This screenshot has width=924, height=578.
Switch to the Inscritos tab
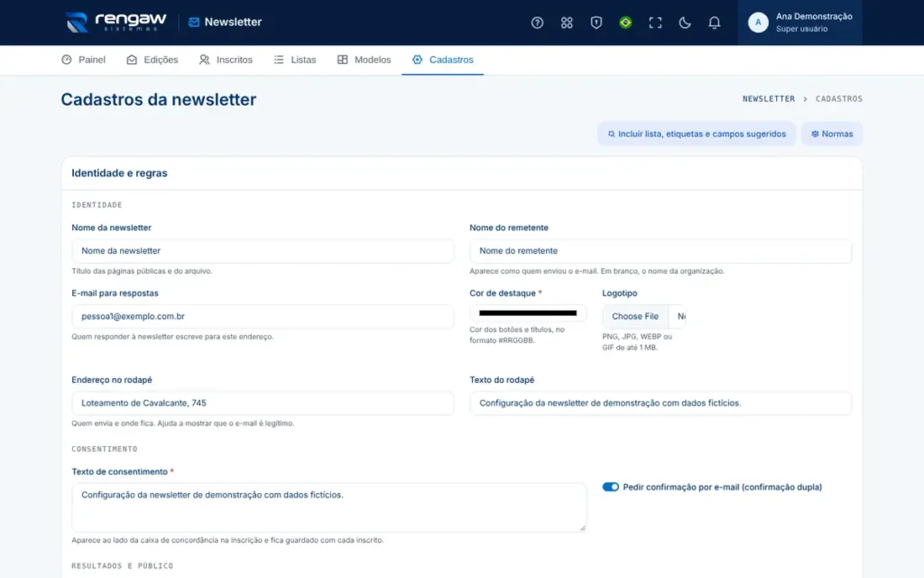point(226,60)
